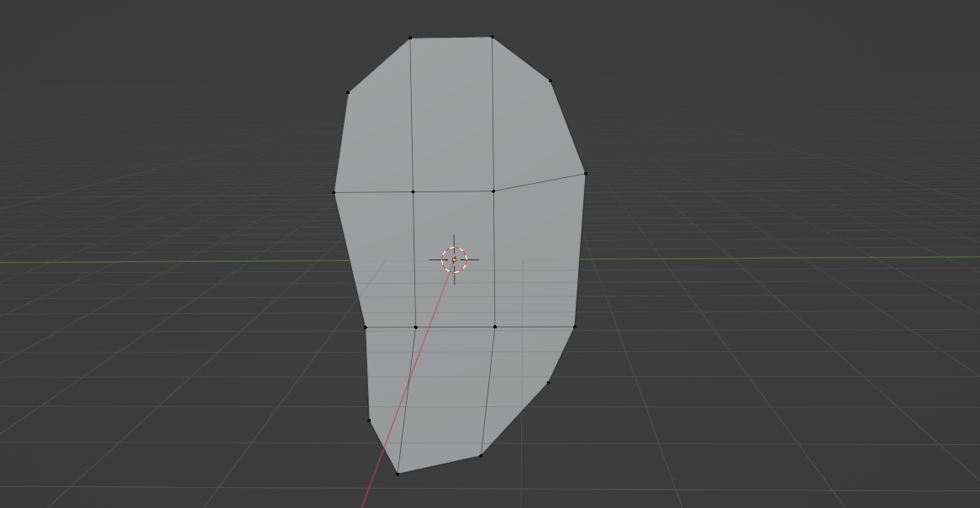Click lower-right corner vertex of the central face
980x508 pixels.
[494, 327]
